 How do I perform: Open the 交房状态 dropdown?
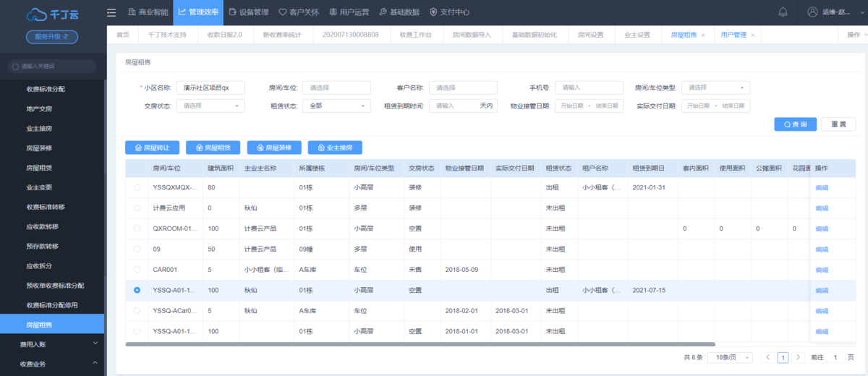210,106
